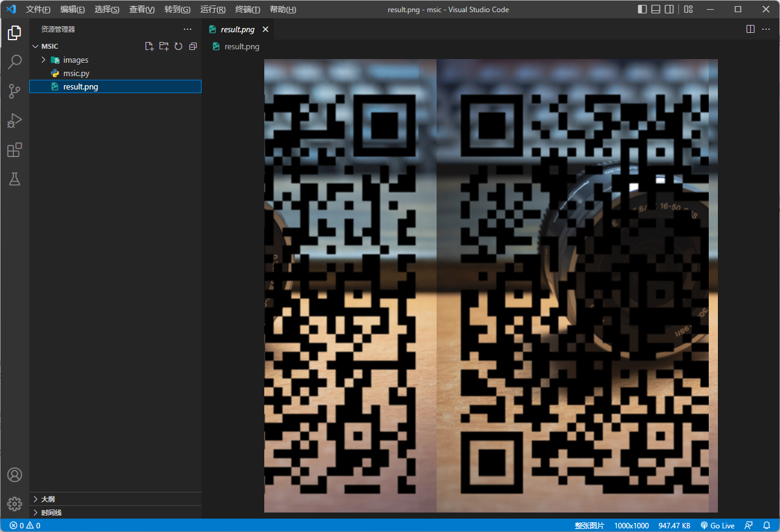Click the Go Live status bar button
This screenshot has height=532, width=780.
718,525
